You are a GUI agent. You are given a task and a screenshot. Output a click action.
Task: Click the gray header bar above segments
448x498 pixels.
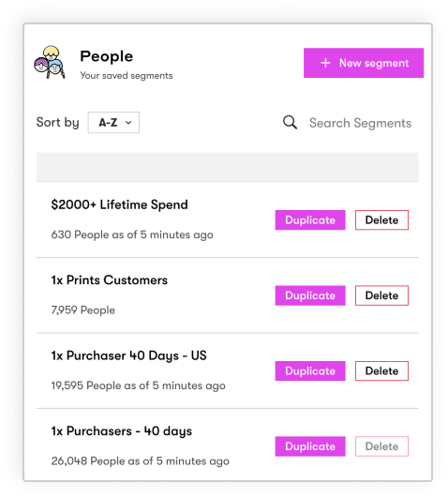[x=228, y=167]
